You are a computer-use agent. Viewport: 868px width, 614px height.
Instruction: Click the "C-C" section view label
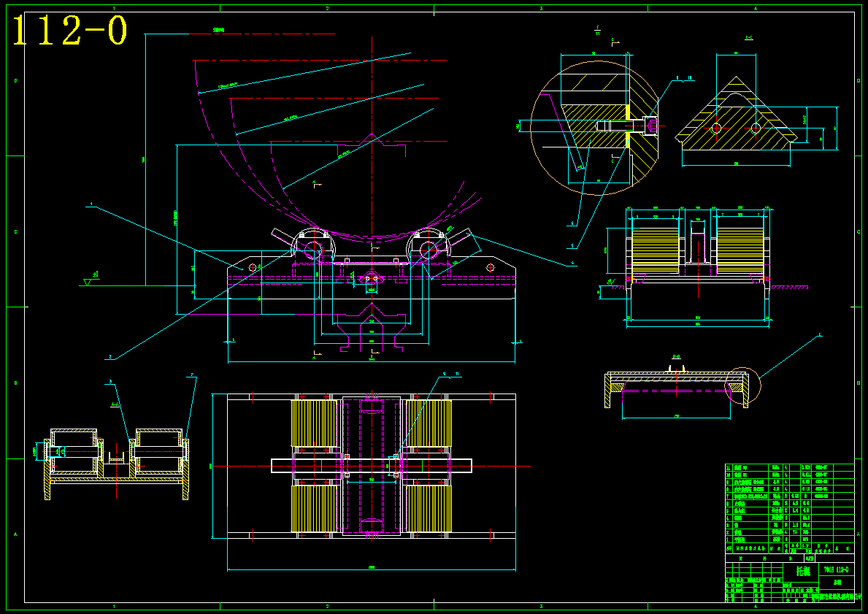pyautogui.click(x=748, y=38)
